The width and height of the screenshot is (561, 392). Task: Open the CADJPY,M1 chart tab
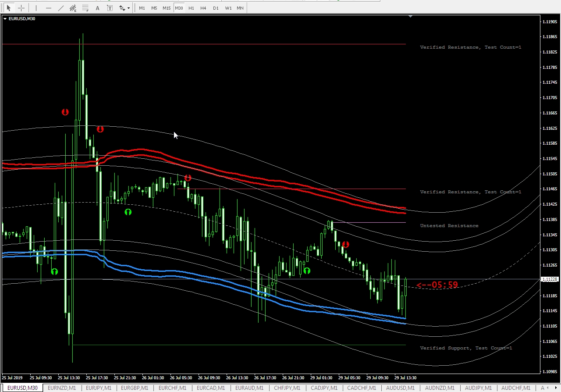[324, 388]
